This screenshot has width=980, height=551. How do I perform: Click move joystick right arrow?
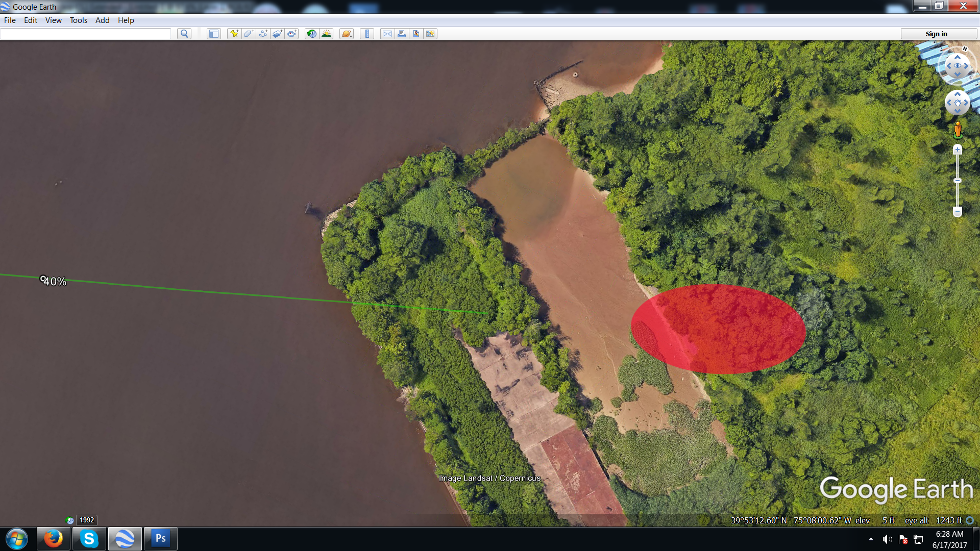pyautogui.click(x=966, y=103)
